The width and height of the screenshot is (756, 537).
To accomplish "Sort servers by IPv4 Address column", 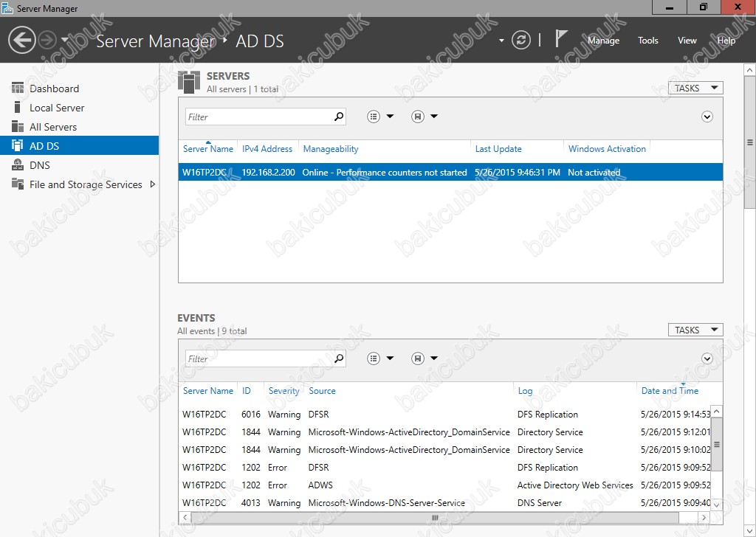I will click(267, 149).
